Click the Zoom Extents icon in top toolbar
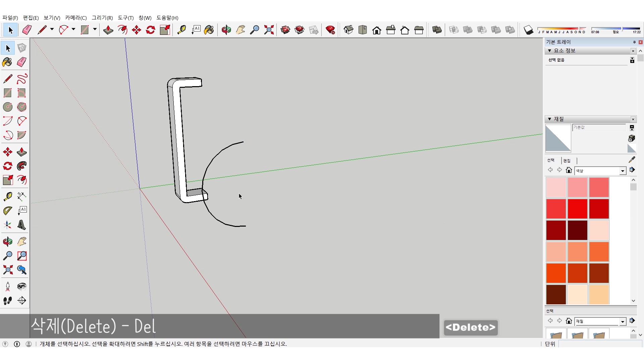Viewport: 644px width, 362px height. [x=269, y=30]
